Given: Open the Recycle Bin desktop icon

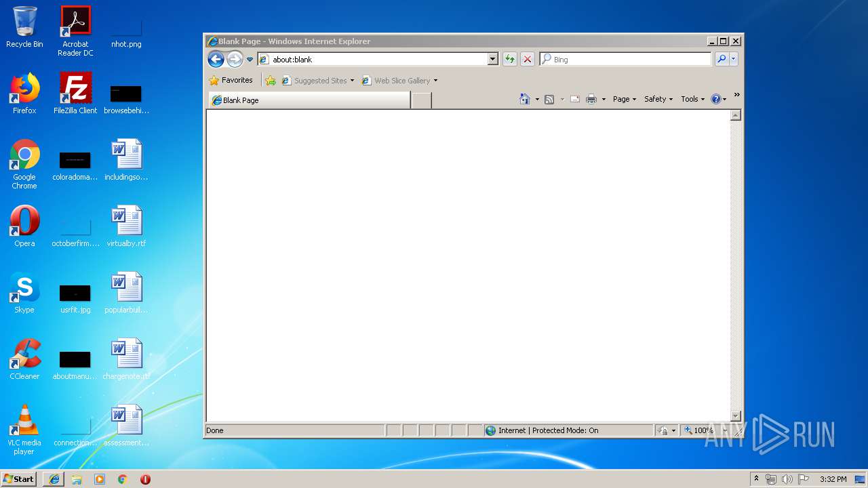Looking at the screenshot, I should tap(24, 27).
